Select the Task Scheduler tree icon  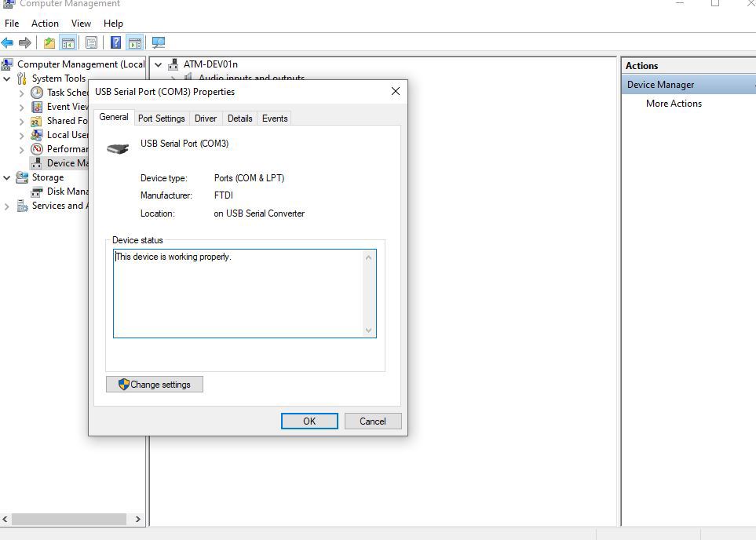[x=37, y=92]
